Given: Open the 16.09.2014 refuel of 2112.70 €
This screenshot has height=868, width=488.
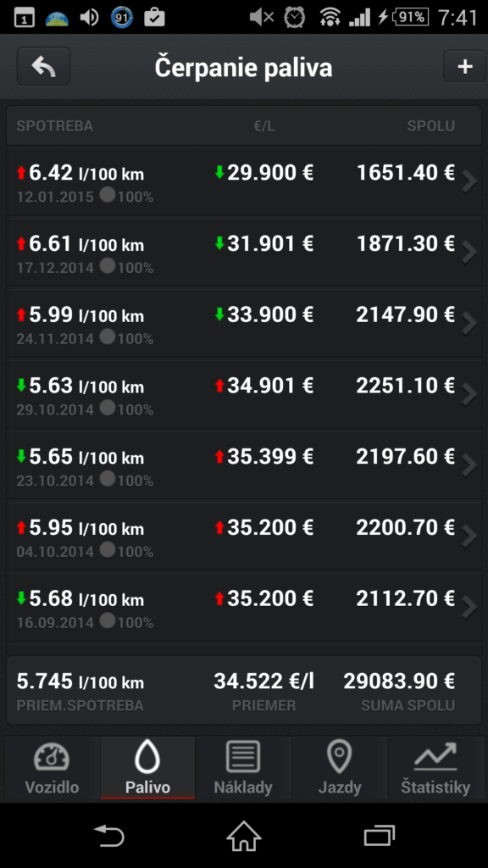Looking at the screenshot, I should 244,608.
